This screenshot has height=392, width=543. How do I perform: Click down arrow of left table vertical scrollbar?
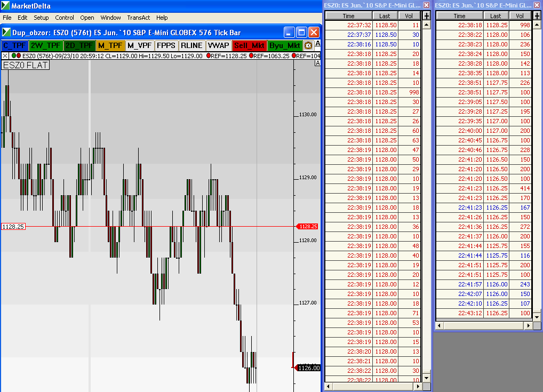(426, 378)
